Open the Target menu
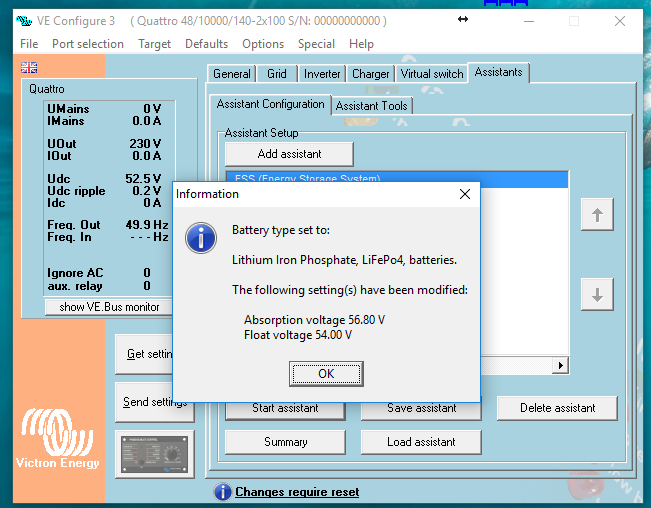Image resolution: width=651 pixels, height=508 pixels. point(154,44)
